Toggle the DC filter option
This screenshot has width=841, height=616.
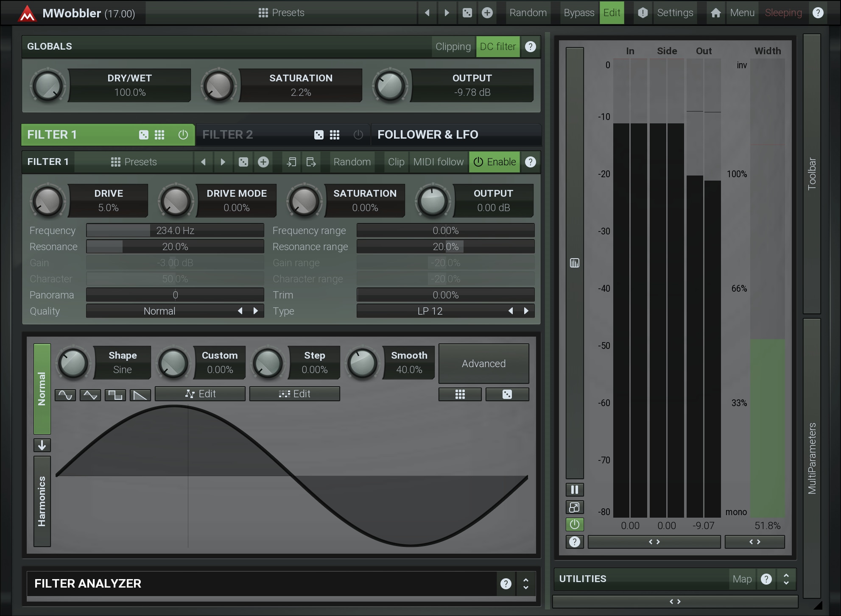[x=497, y=47]
